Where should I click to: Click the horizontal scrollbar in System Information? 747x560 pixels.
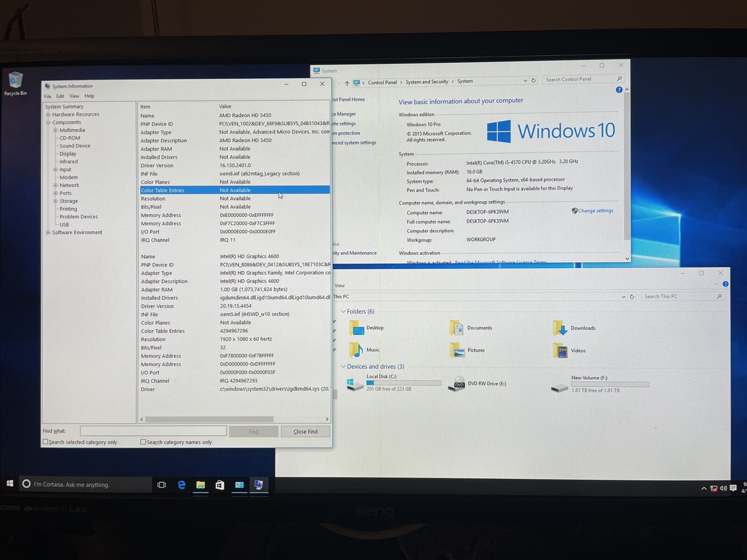coord(209,419)
